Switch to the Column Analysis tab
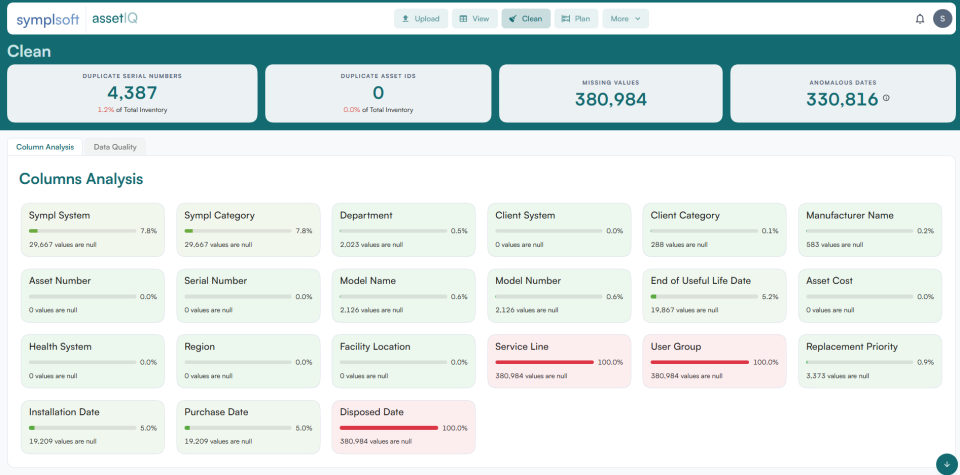The image size is (960, 475). point(45,147)
